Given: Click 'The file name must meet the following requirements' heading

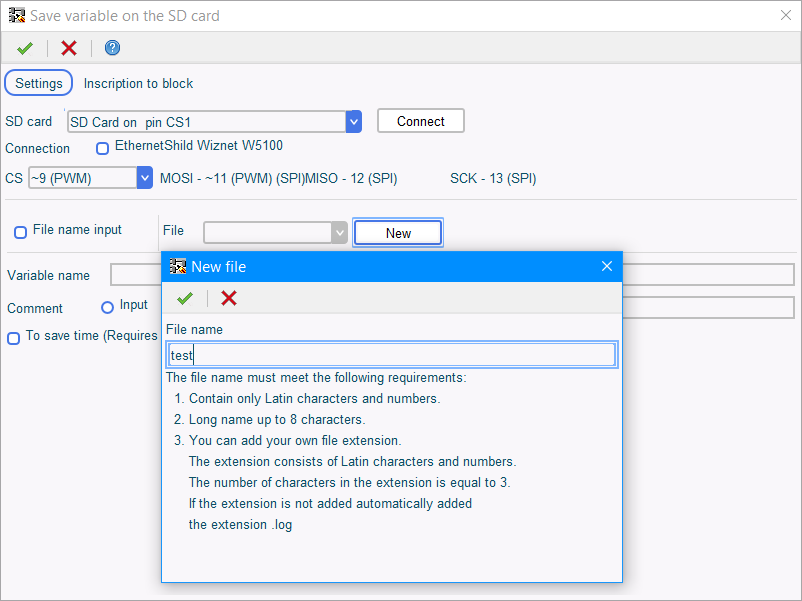Looking at the screenshot, I should [317, 377].
